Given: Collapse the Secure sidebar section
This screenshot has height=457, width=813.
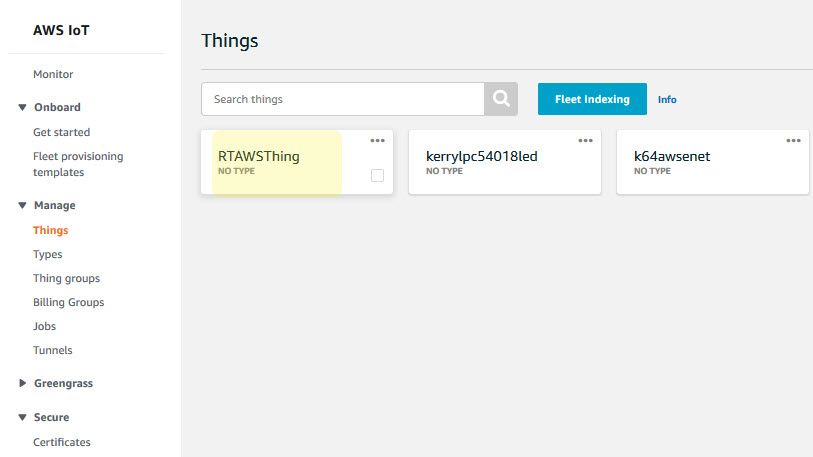Looking at the screenshot, I should click(x=23, y=417).
